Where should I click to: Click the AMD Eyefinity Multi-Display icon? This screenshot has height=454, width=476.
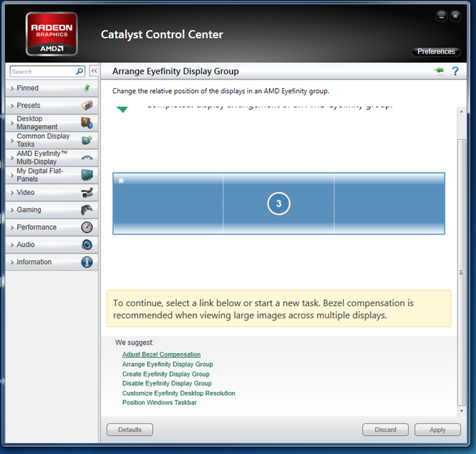pos(87,157)
